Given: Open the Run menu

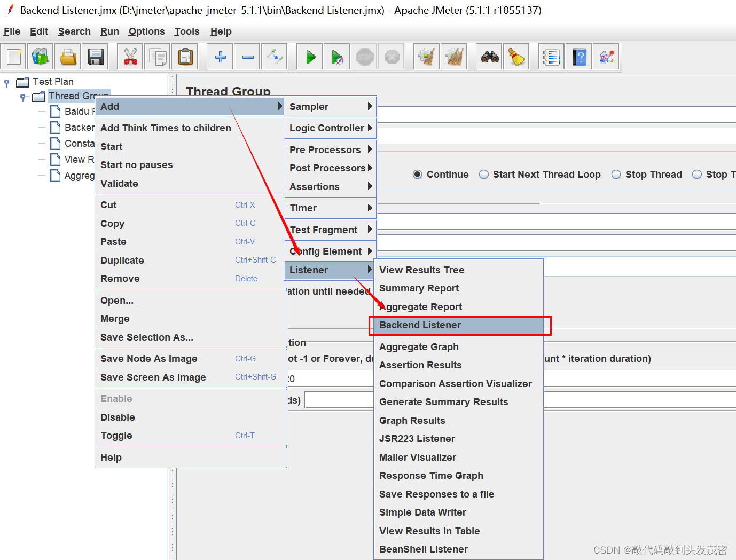Looking at the screenshot, I should coord(109,31).
